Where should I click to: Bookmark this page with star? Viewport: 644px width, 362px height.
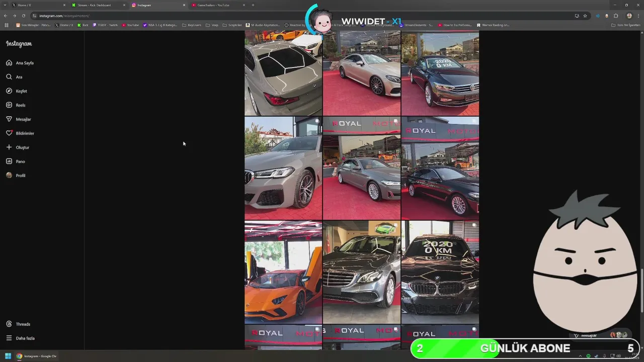[585, 16]
